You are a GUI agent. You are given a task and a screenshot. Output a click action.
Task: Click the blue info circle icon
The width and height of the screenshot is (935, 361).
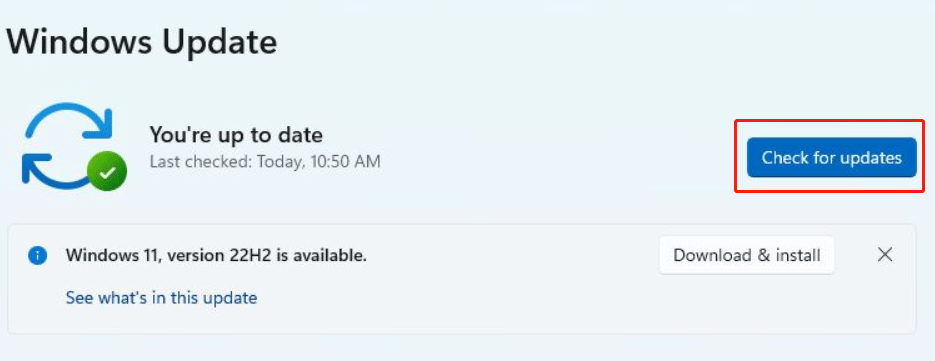(37, 256)
